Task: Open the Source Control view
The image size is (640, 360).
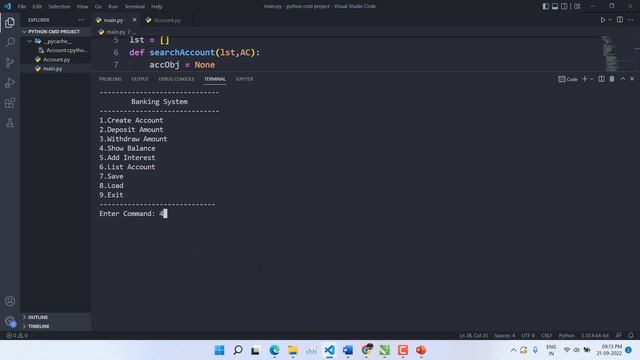Action: tap(10, 62)
